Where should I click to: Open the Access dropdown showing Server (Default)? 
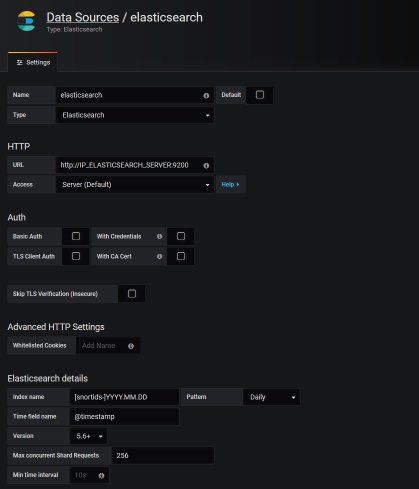(135, 185)
